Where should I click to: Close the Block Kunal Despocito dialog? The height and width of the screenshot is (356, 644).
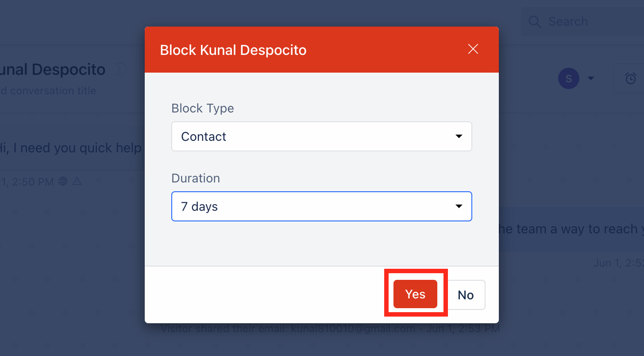(473, 49)
